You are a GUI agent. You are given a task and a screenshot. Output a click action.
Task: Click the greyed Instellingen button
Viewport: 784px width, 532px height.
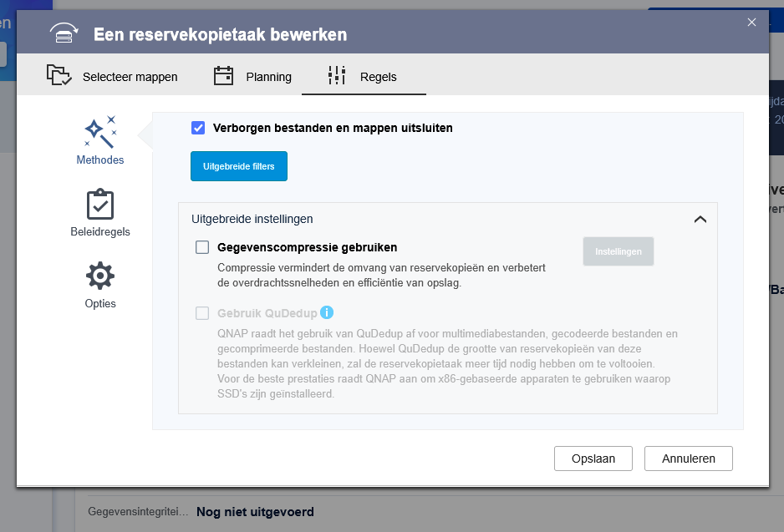pos(618,251)
